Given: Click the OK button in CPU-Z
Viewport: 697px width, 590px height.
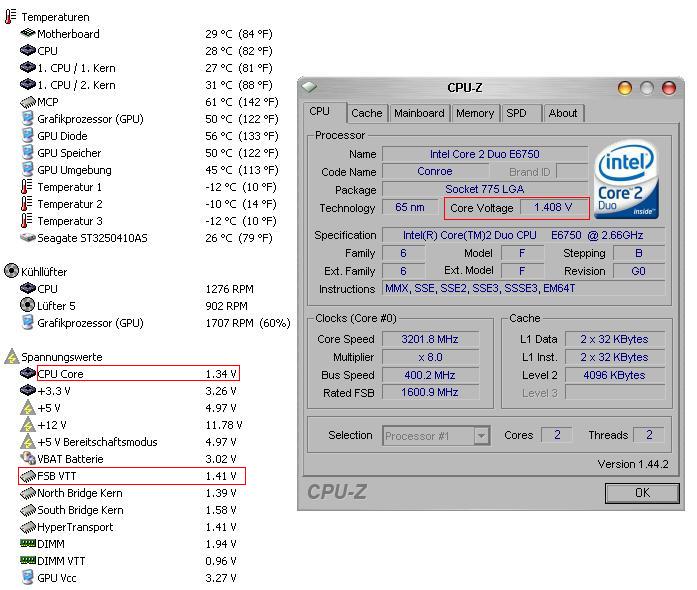Looking at the screenshot, I should pos(642,493).
